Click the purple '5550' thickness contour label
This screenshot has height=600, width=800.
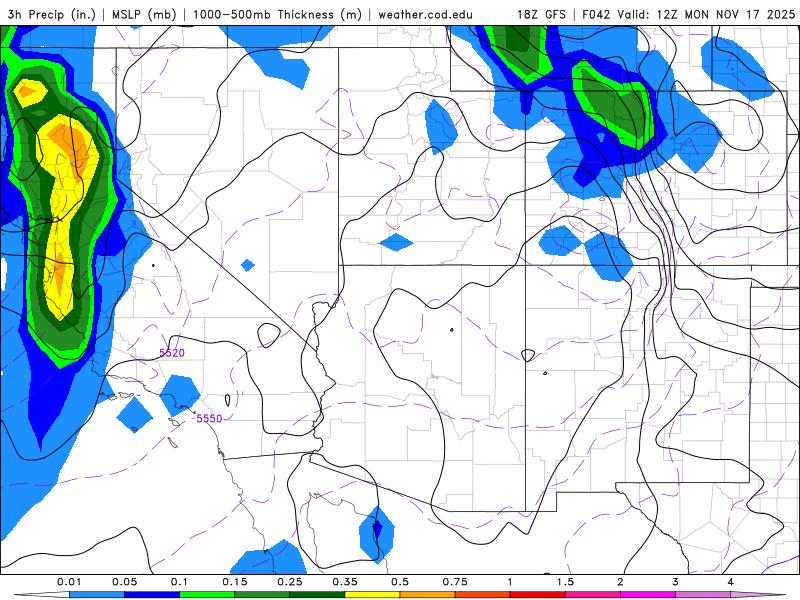[209, 418]
